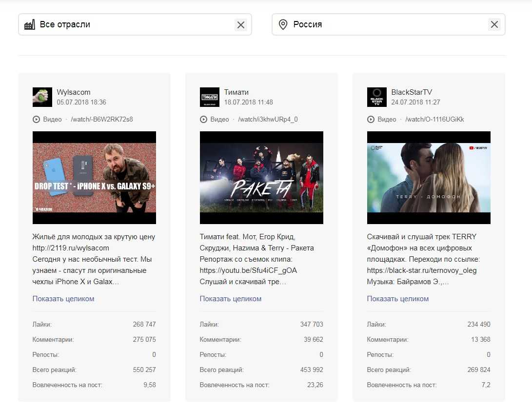Clear the Россия location filter
This screenshot has width=532, height=413.
tap(494, 25)
